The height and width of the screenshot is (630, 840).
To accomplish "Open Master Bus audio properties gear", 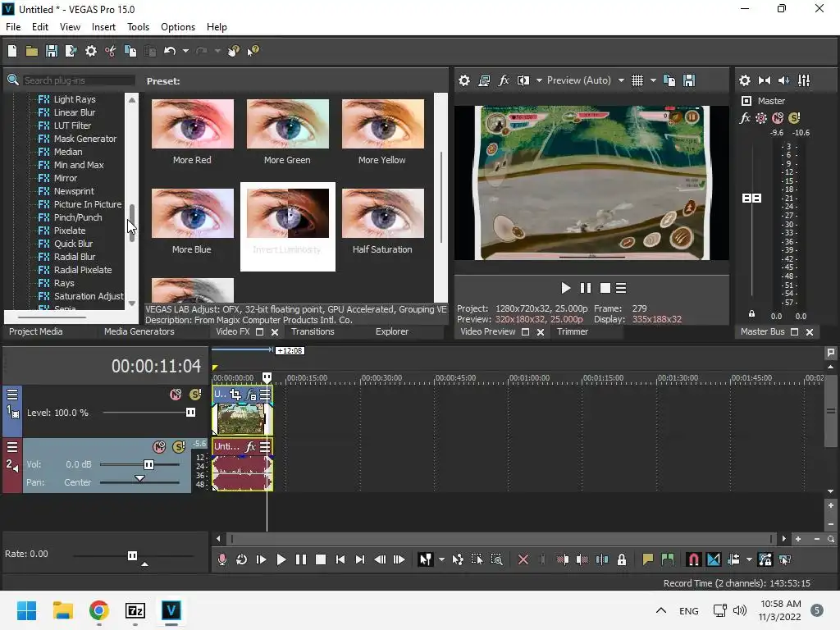I will [x=745, y=80].
